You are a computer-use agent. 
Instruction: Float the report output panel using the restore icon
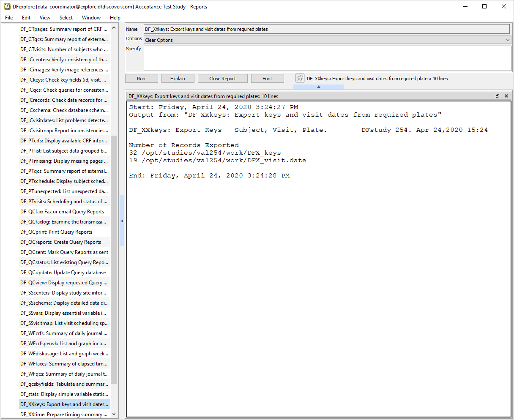tap(498, 96)
